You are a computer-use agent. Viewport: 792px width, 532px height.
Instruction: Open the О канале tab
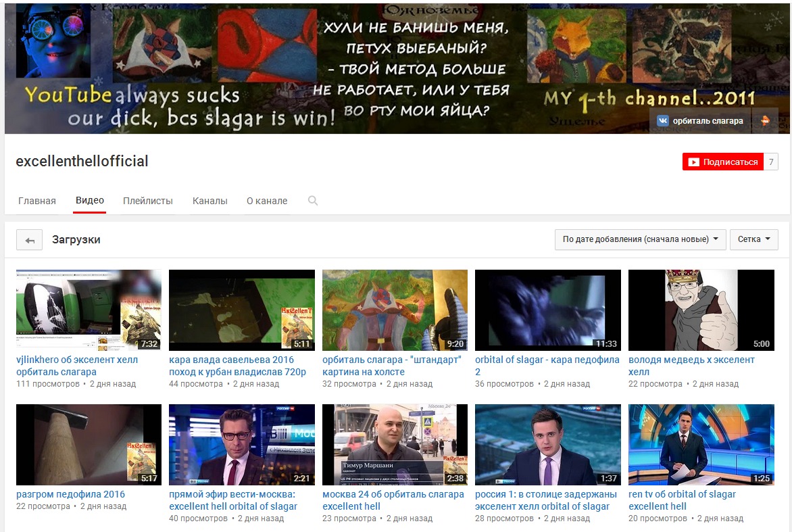(x=267, y=201)
